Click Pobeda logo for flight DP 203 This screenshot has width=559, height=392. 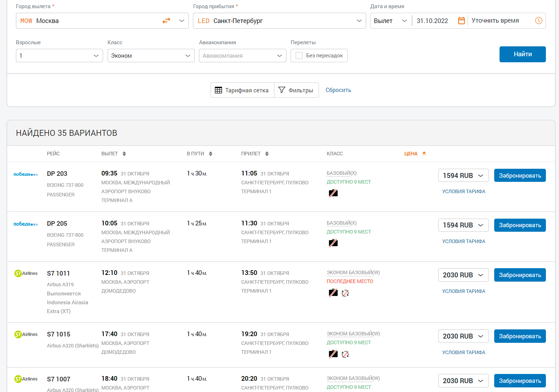pos(26,174)
